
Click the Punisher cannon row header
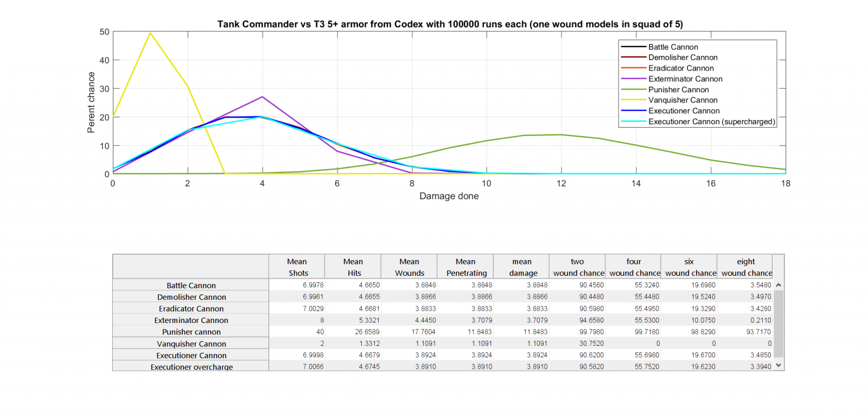[x=191, y=332]
